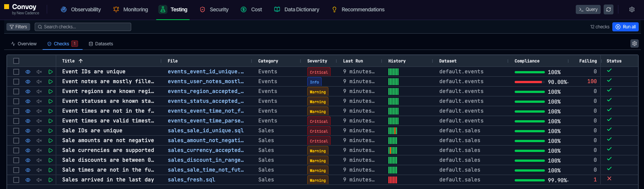The image size is (644, 189).
Task: Run the Event times are valid timestamps check
Action: [x=51, y=121]
